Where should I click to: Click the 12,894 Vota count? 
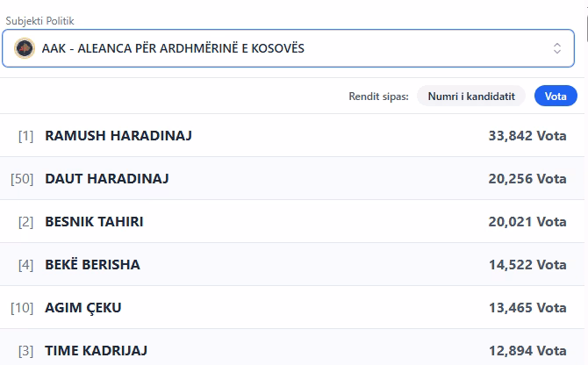click(x=527, y=351)
